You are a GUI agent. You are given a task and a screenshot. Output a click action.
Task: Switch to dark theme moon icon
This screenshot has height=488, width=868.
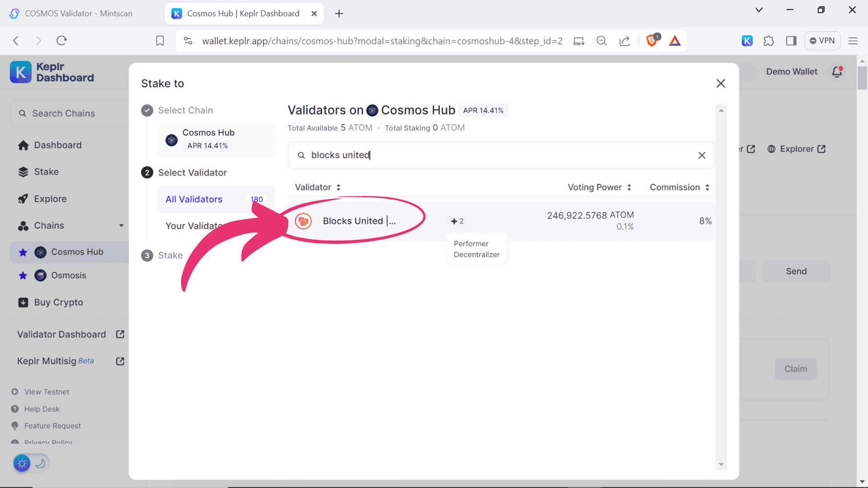point(40,463)
